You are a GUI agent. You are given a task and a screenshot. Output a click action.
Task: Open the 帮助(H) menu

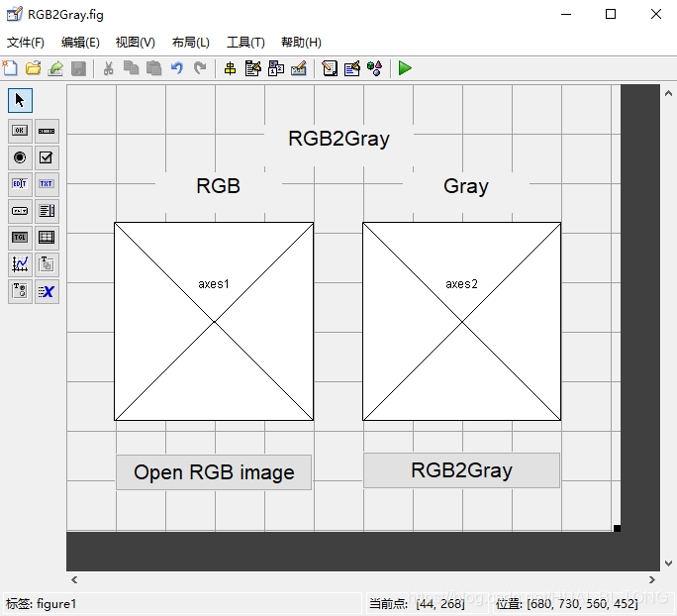tap(301, 43)
